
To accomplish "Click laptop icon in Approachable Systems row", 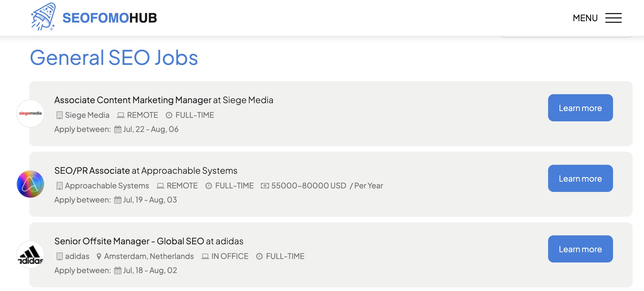I will 160,186.
